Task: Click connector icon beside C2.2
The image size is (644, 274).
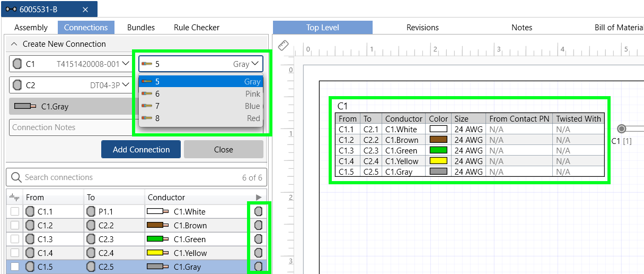Action: (x=91, y=225)
